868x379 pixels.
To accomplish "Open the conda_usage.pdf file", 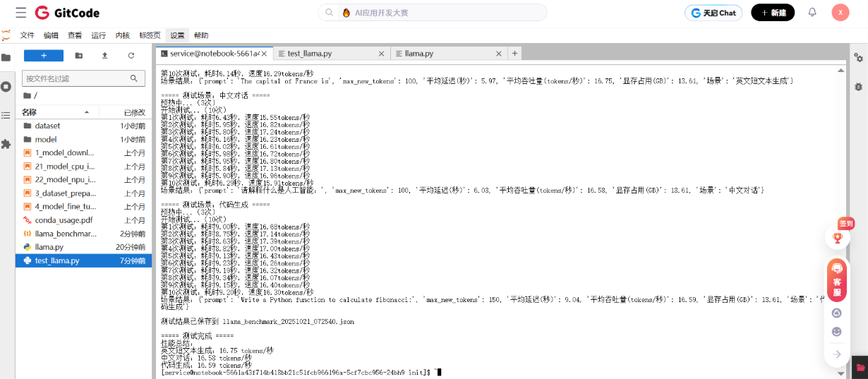I will tap(64, 219).
